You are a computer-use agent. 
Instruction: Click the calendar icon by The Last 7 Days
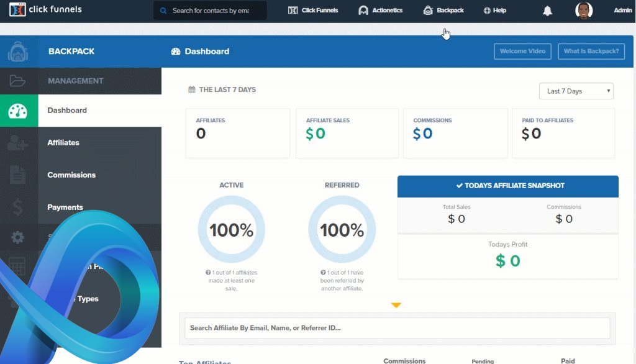tap(192, 89)
